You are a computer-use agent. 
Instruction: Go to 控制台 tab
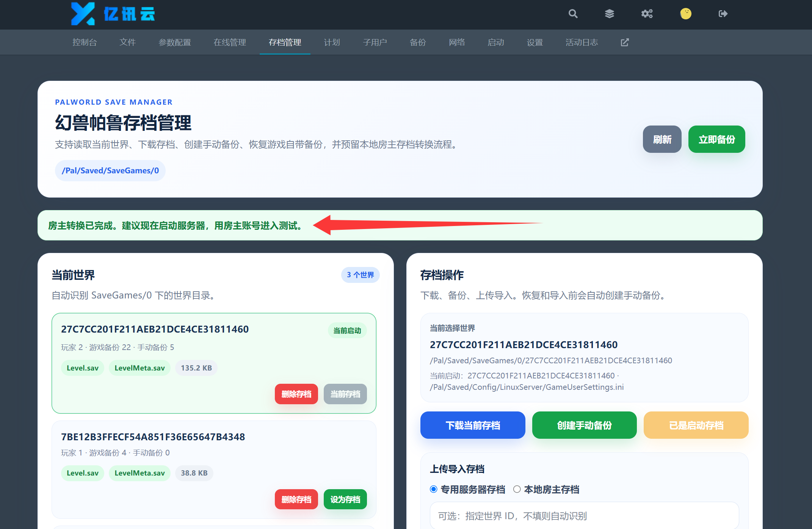85,42
